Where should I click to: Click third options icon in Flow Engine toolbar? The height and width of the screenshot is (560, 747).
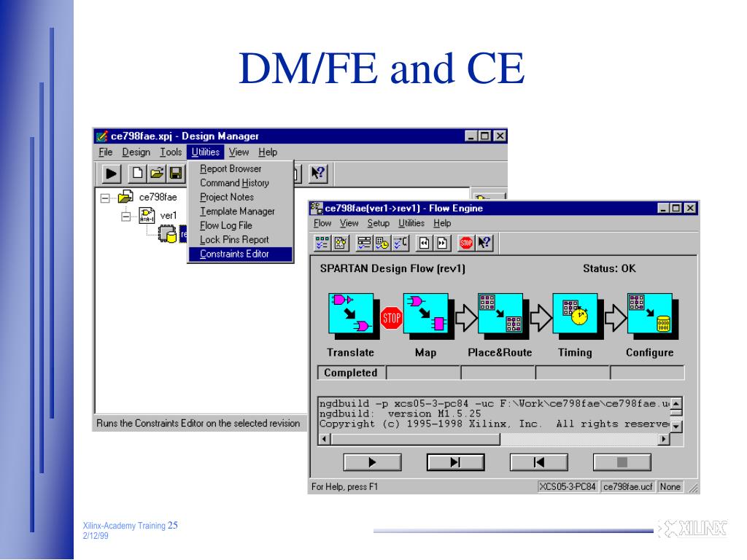click(x=365, y=243)
